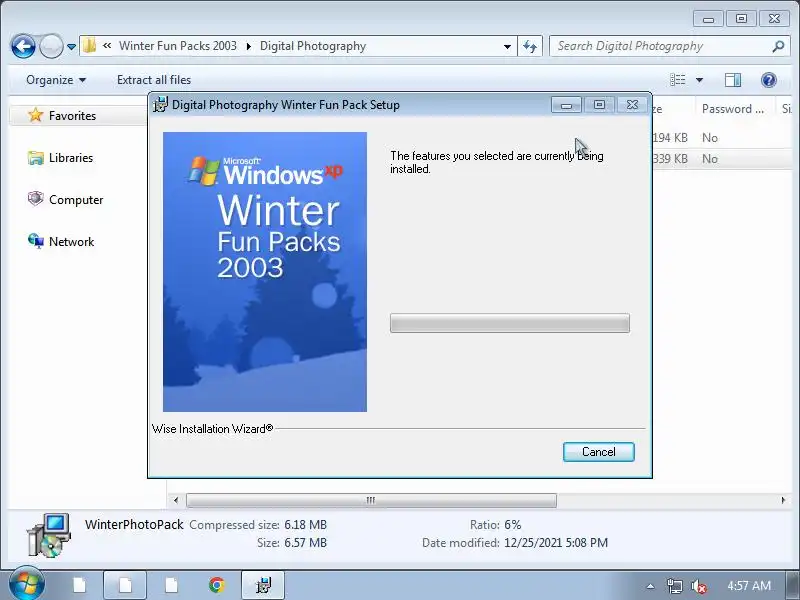The width and height of the screenshot is (800, 600).
Task: Select Network in navigation pane
Action: pos(71,241)
